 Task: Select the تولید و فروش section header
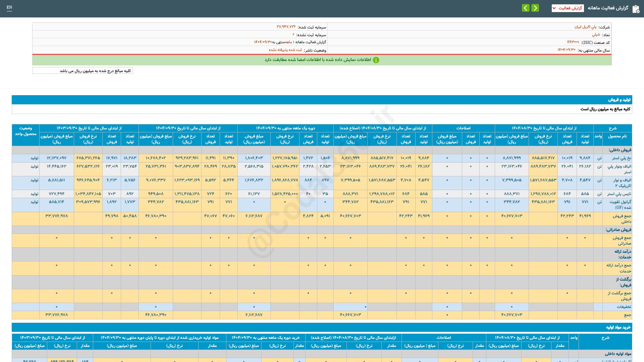pos(619,100)
